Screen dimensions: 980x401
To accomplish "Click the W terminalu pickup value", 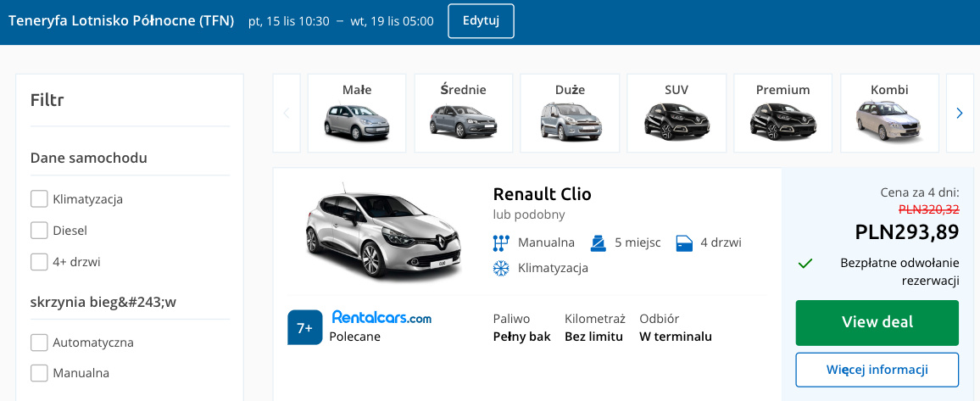I will (676, 337).
